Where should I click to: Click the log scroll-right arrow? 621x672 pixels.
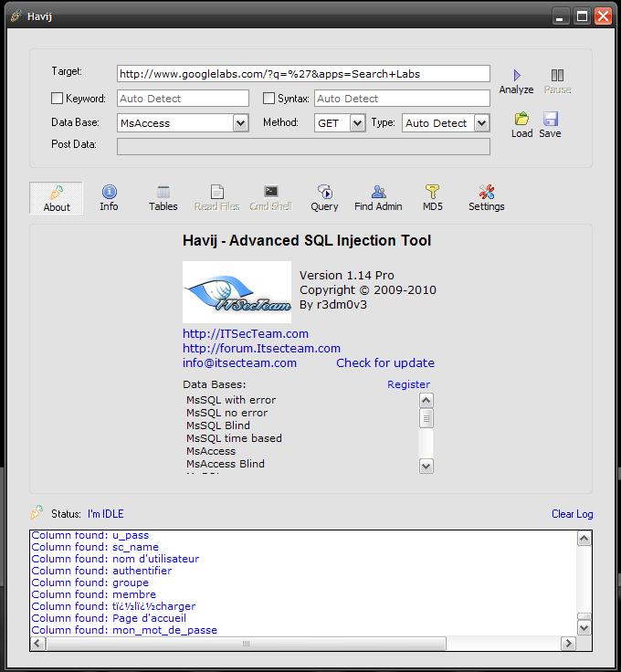pyautogui.click(x=568, y=644)
